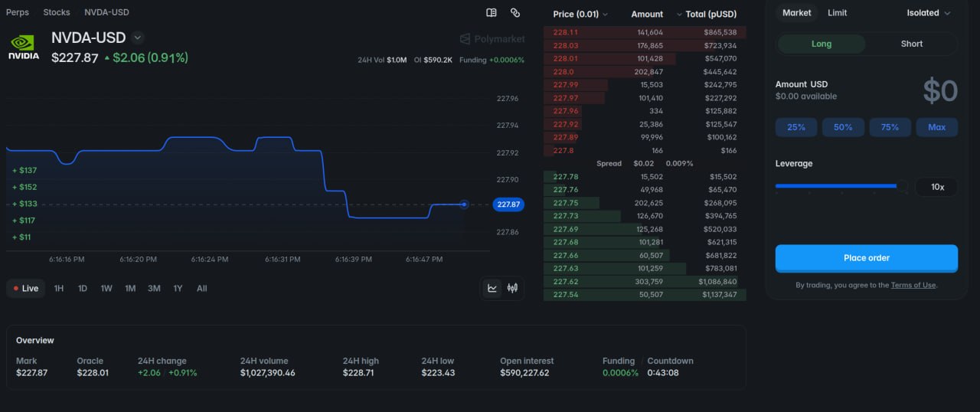Set amount to 75%
The height and width of the screenshot is (412, 980).
click(x=890, y=127)
